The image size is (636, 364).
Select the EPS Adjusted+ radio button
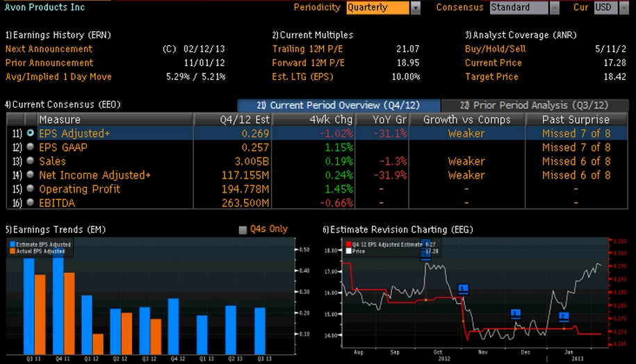[30, 133]
